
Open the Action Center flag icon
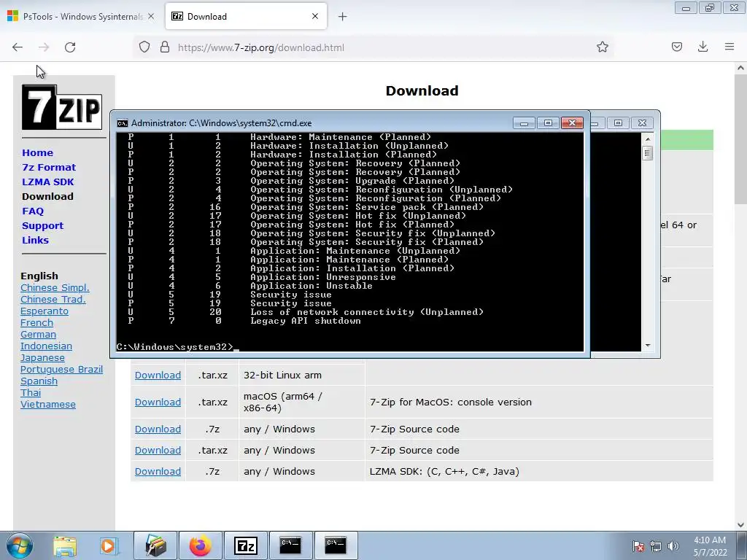(638, 546)
